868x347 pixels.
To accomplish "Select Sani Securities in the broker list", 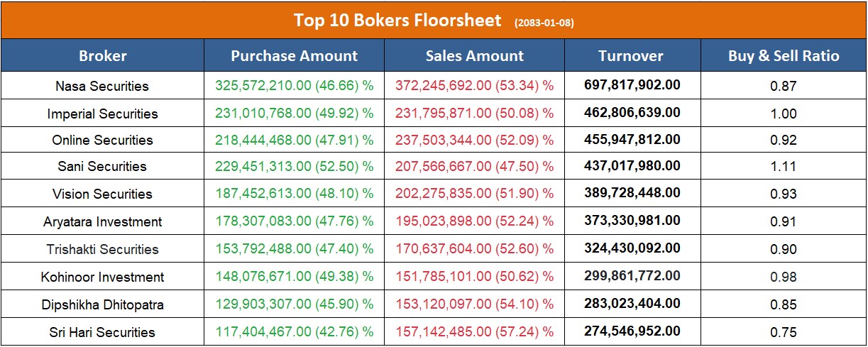I will (x=102, y=167).
